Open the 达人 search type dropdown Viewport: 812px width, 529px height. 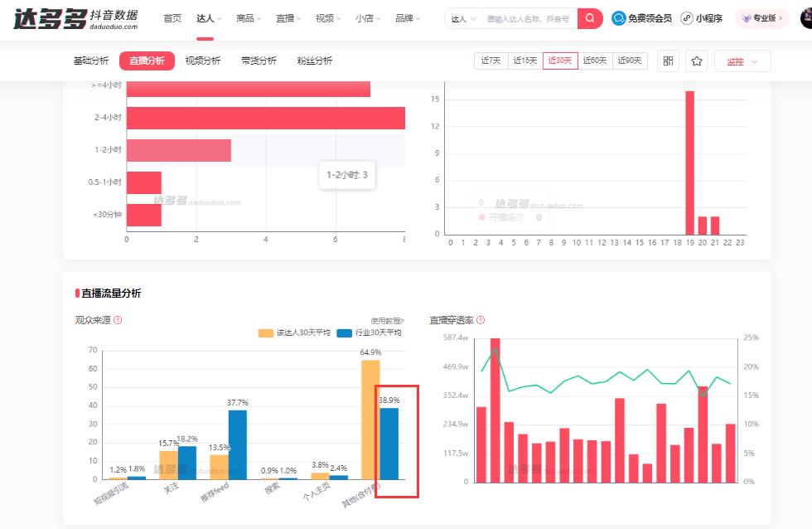pos(463,18)
